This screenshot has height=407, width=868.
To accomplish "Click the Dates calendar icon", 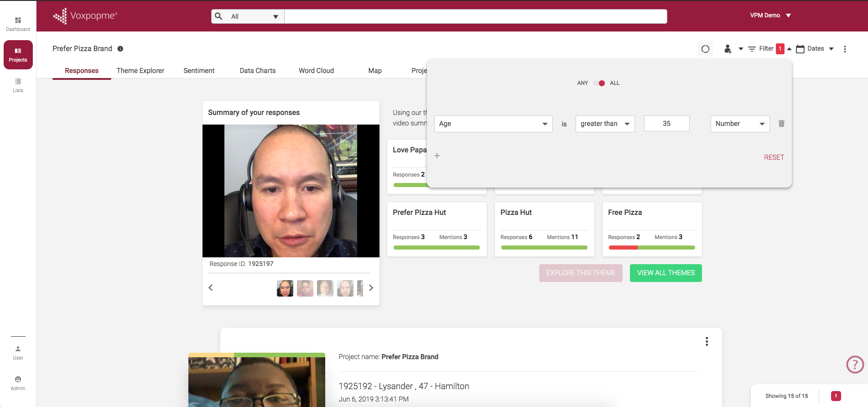I will tap(800, 49).
